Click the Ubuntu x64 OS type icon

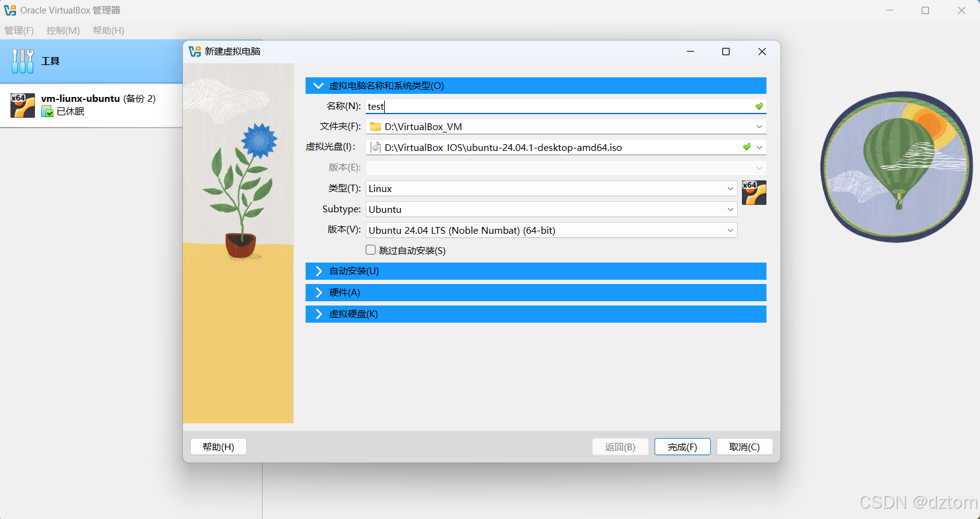point(754,193)
